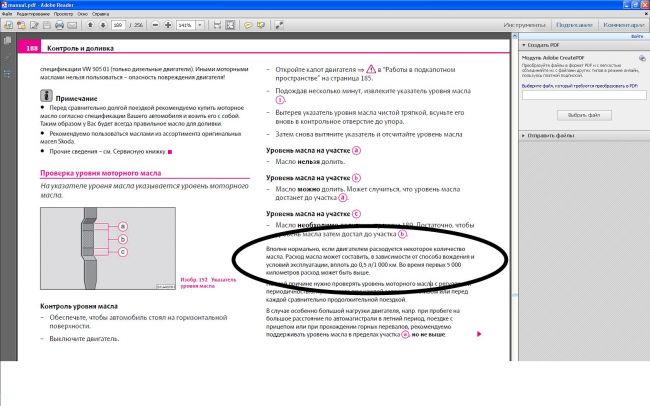This screenshot has height=406, width=650.
Task: Click the fit full page icon
Action: click(x=230, y=25)
